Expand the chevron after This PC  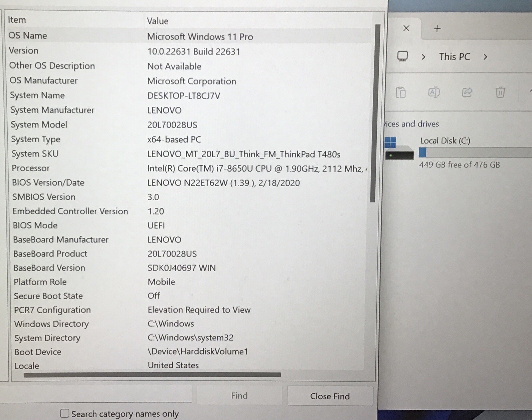[x=485, y=57]
